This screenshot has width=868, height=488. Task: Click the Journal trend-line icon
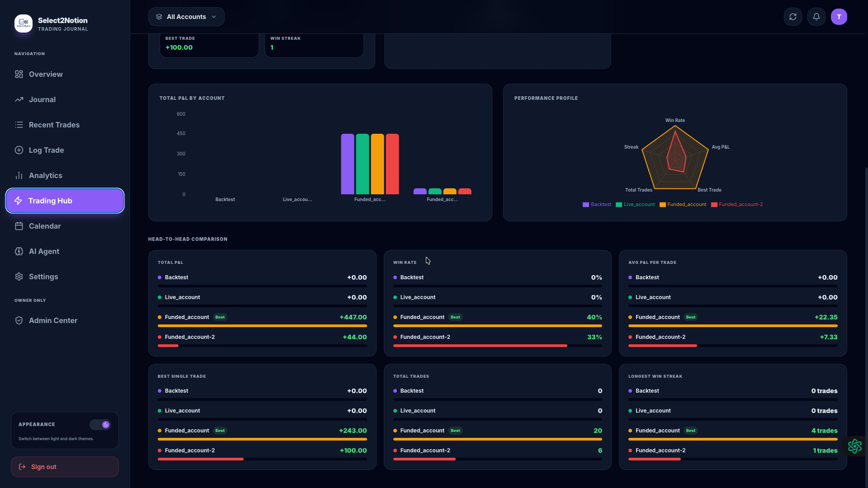[19, 99]
